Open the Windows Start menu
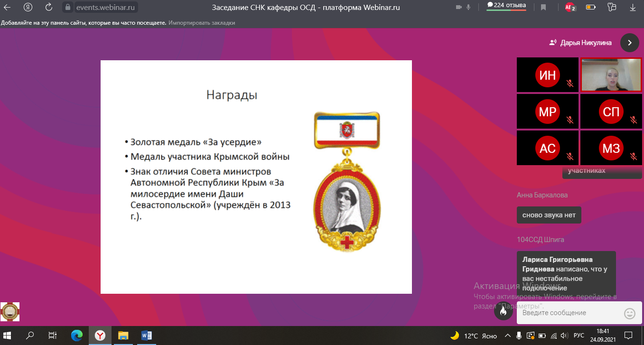 tap(8, 336)
